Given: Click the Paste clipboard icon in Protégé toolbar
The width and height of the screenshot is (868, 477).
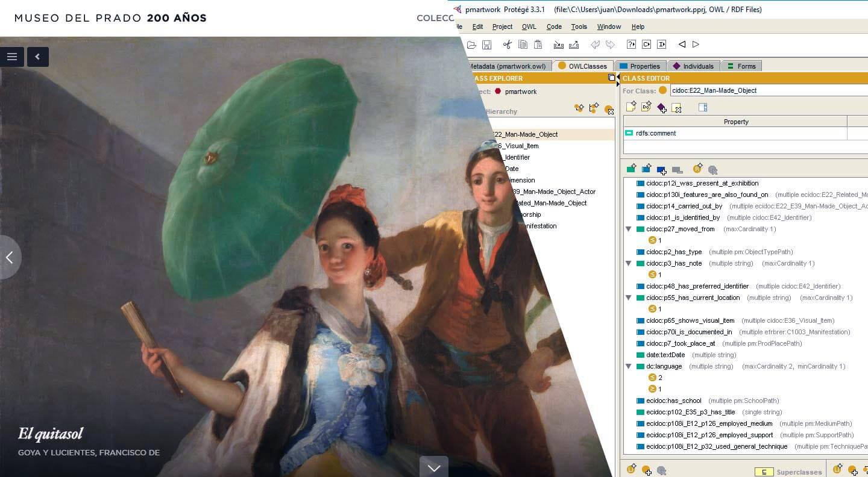Looking at the screenshot, I should click(x=538, y=45).
